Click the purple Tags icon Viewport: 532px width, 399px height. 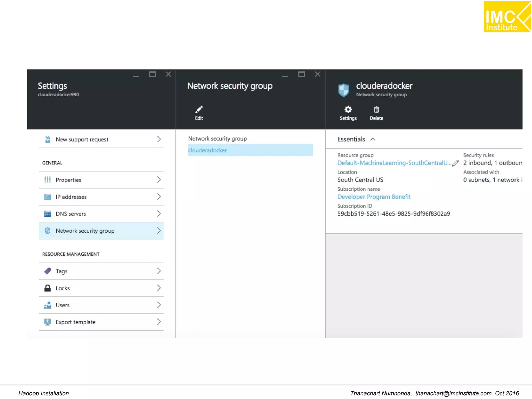click(48, 271)
